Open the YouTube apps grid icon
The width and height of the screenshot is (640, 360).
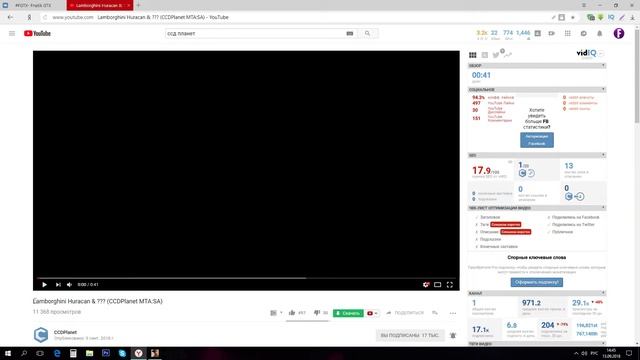[x=567, y=33]
